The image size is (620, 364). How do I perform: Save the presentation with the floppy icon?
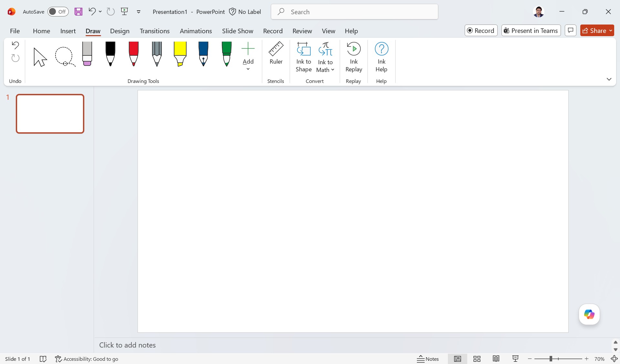tap(78, 12)
